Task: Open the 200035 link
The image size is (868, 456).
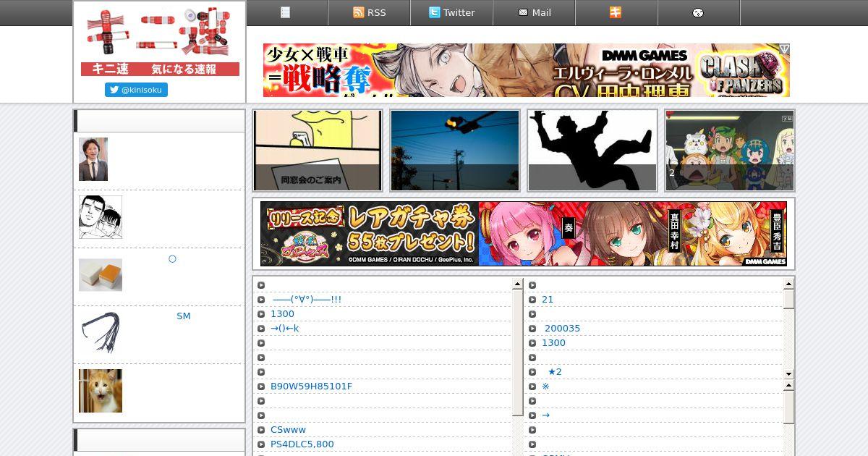Action: pos(562,328)
